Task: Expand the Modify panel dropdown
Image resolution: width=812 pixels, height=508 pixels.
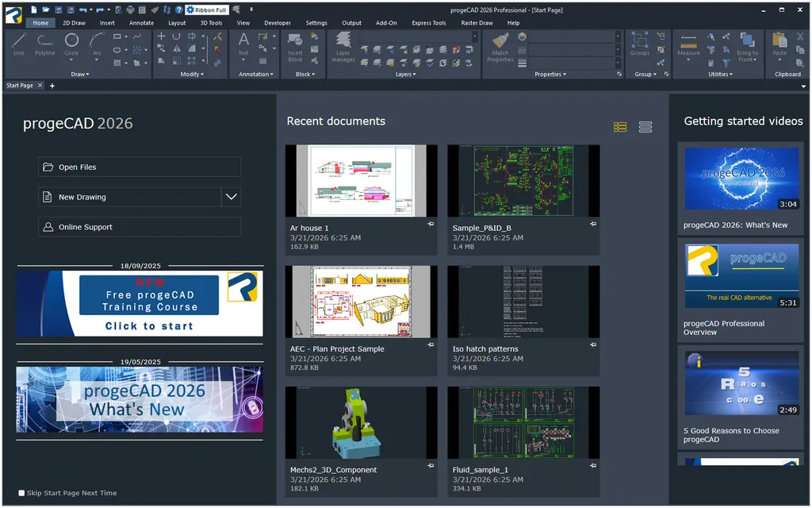Action: (192, 74)
